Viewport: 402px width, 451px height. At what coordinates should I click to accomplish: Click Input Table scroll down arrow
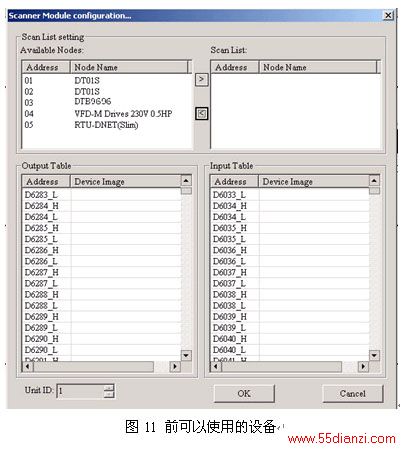[374, 355]
